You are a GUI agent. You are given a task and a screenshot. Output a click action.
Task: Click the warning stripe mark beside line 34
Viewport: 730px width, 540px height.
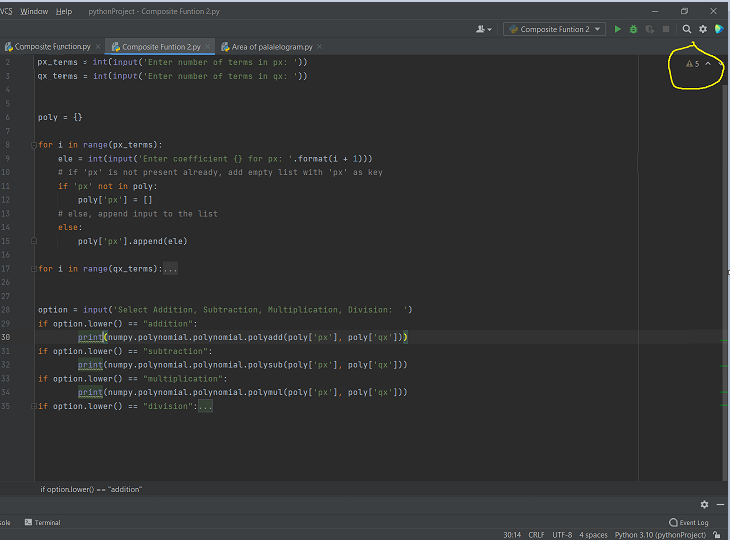click(x=724, y=392)
